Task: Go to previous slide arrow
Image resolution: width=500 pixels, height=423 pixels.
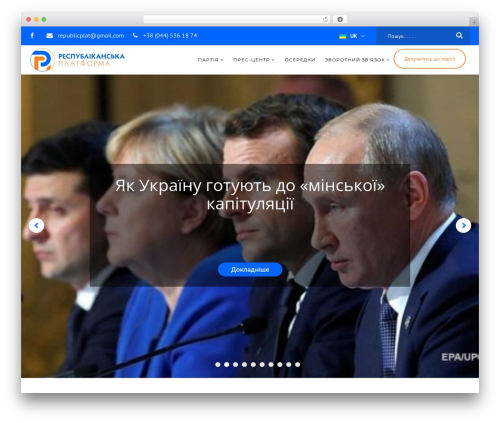Action: coord(36,226)
